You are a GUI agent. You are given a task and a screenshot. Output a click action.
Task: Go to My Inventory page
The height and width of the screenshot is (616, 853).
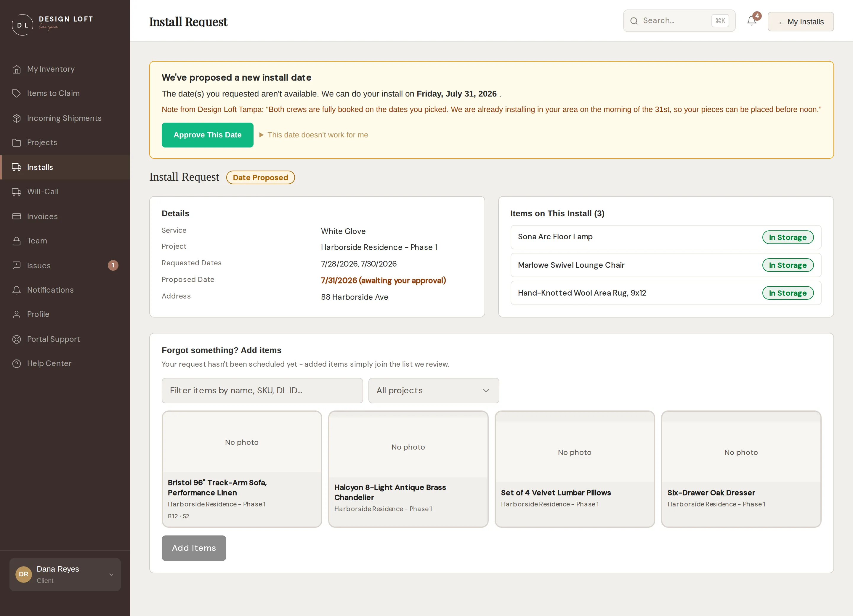65,69
